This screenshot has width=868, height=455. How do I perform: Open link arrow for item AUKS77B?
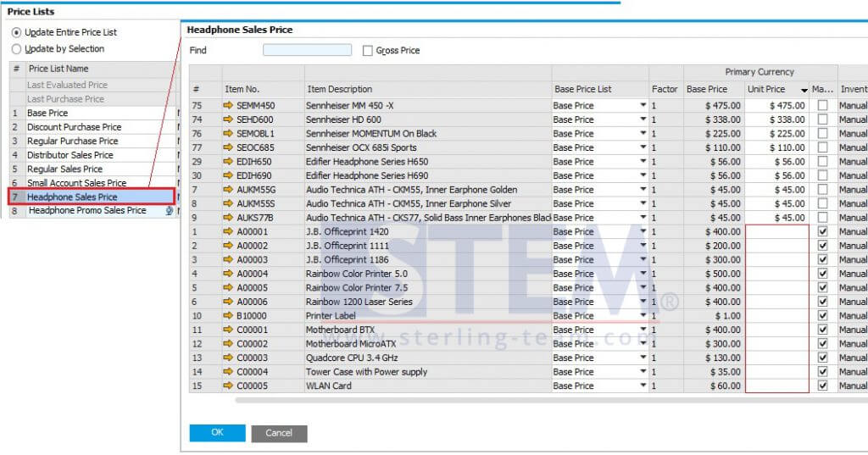click(x=228, y=218)
